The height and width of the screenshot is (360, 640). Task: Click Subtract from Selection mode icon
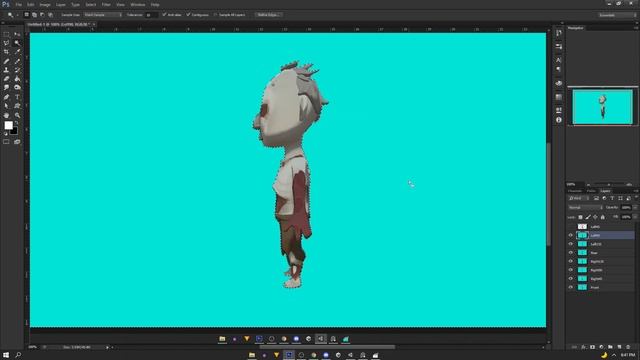(42, 15)
